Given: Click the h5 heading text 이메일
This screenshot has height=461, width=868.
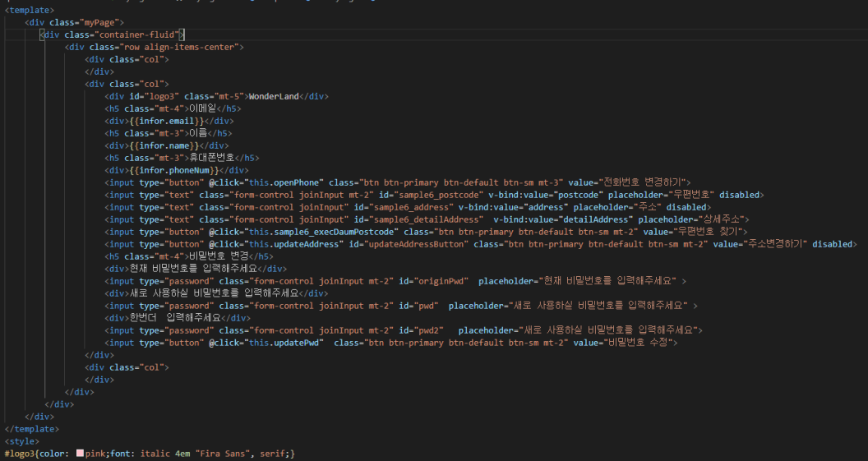Looking at the screenshot, I should (x=202, y=108).
